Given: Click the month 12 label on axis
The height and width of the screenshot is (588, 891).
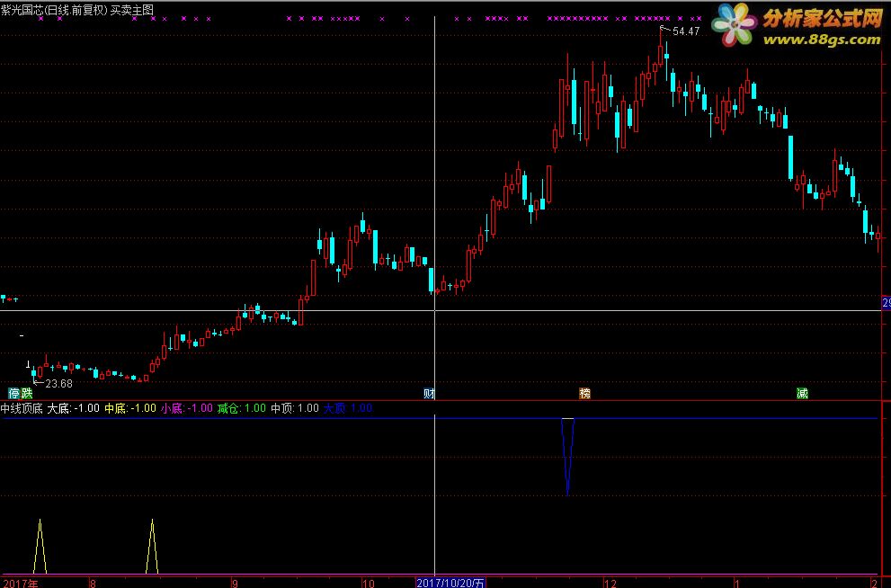Looking at the screenshot, I should [x=610, y=583].
